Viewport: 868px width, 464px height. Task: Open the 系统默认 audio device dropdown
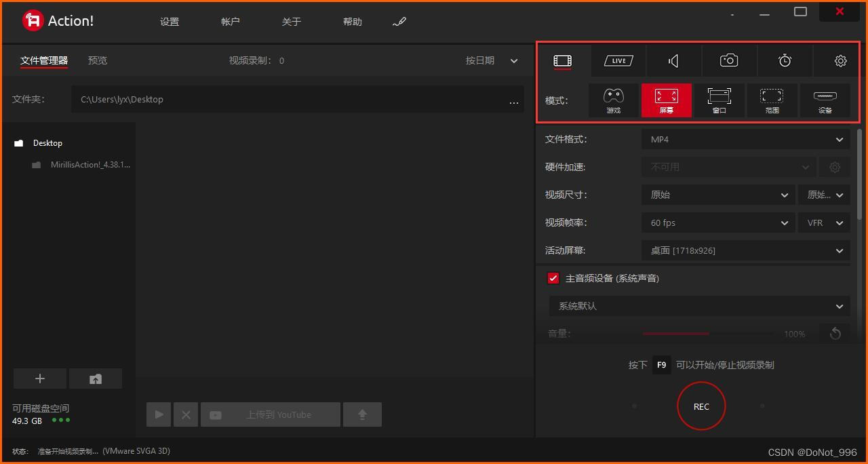(x=699, y=306)
